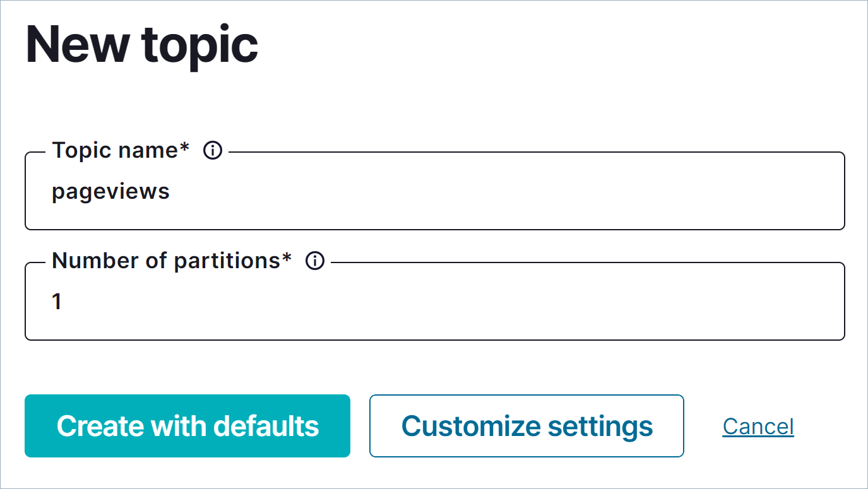Click the info icon beside Number of partitions
Viewport: 868px width, 489px height.
click(x=314, y=261)
